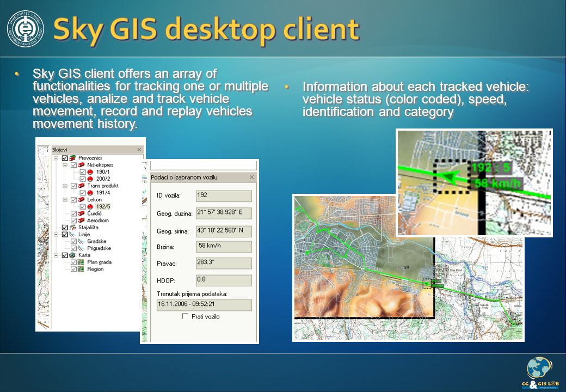Viewport: 566px width, 392px height.
Task: Toggle the Linije layer checkbox
Action: point(65,234)
